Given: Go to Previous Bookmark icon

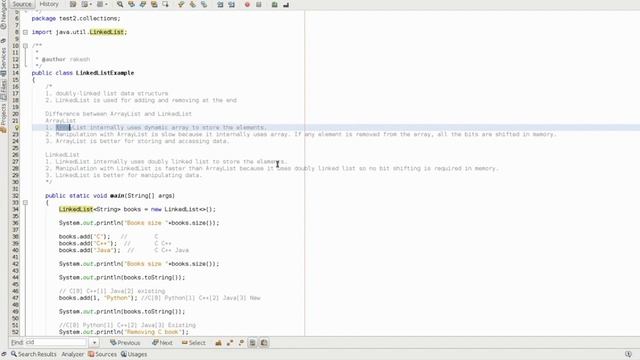Looking at the screenshot, I should point(181,4).
